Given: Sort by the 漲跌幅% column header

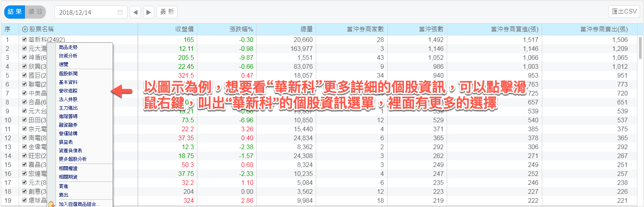Looking at the screenshot, I should tap(241, 29).
